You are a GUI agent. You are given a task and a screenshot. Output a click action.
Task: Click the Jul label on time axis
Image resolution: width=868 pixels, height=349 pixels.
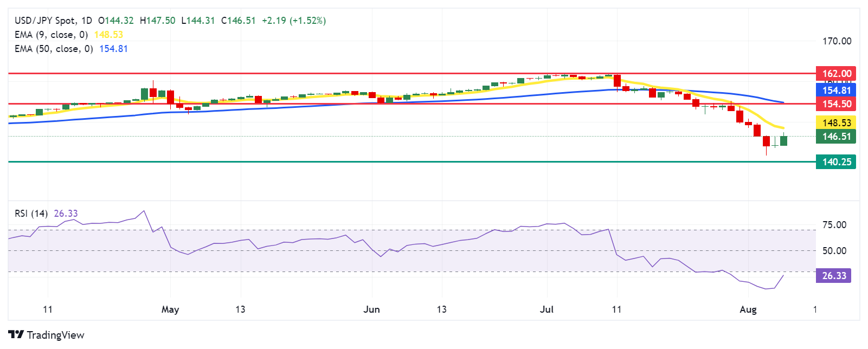pos(546,309)
